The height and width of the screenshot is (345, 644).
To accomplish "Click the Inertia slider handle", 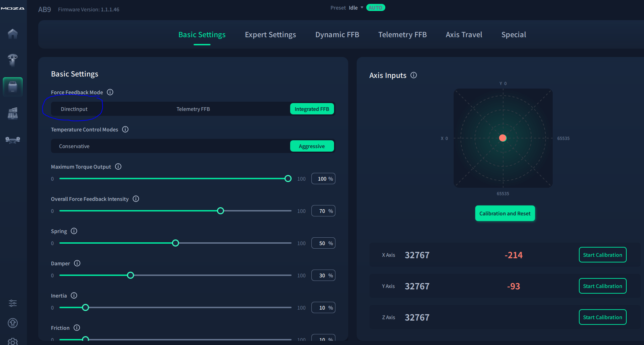I will tap(85, 307).
